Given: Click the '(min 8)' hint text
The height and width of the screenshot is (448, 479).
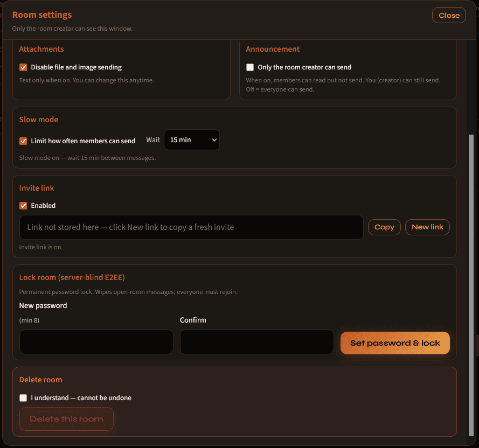Looking at the screenshot, I should tap(29, 320).
